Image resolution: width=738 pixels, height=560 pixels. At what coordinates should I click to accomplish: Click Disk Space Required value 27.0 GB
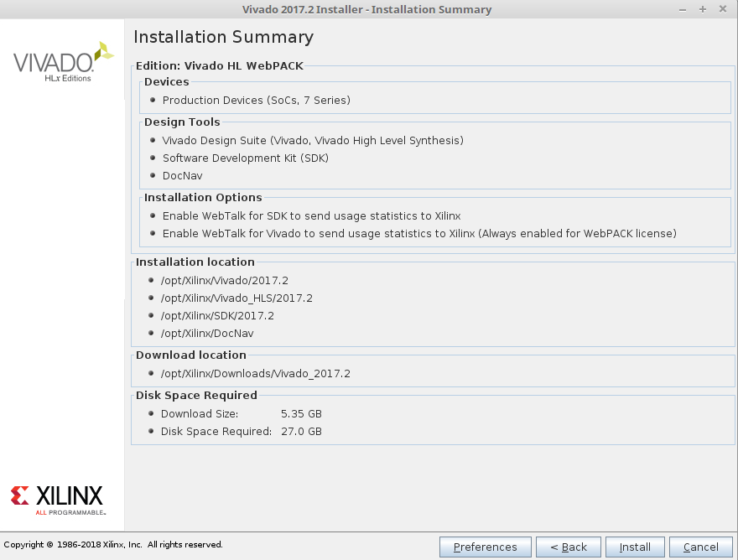[301, 432]
